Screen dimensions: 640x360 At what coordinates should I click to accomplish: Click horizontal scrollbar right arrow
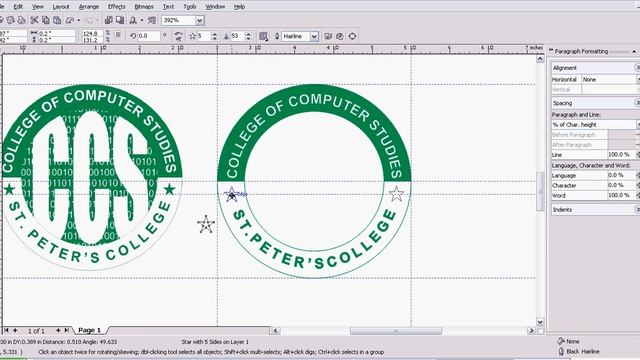[x=531, y=331]
